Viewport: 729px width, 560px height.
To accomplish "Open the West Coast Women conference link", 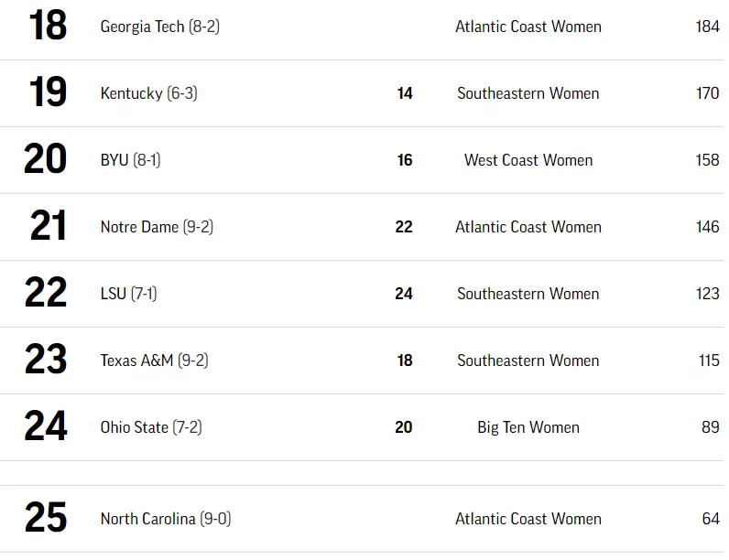I will pos(528,160).
